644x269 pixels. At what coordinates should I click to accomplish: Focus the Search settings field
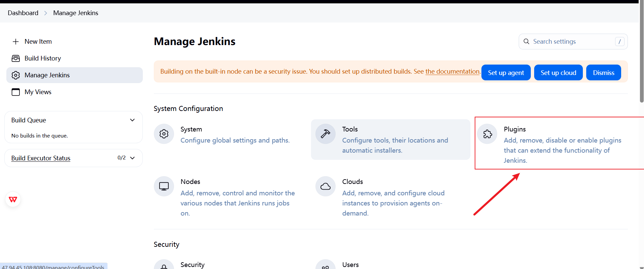573,41
